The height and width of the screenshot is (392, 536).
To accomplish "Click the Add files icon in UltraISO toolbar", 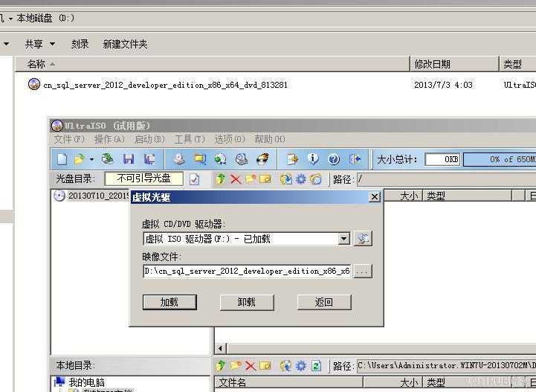I will coord(292,159).
